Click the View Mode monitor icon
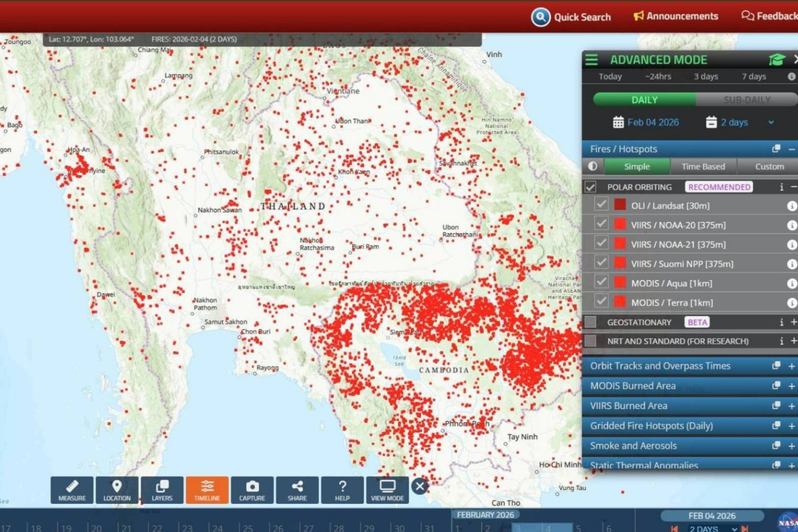This screenshot has width=798, height=532. (387, 487)
